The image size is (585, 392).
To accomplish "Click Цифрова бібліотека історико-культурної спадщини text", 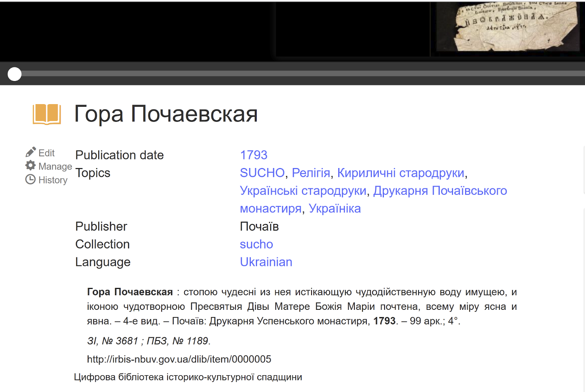I will point(188,377).
